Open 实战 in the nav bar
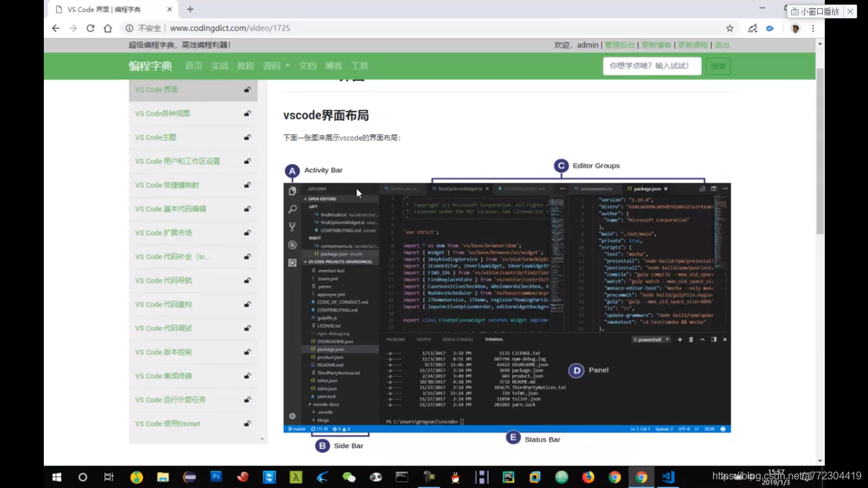 (x=220, y=66)
